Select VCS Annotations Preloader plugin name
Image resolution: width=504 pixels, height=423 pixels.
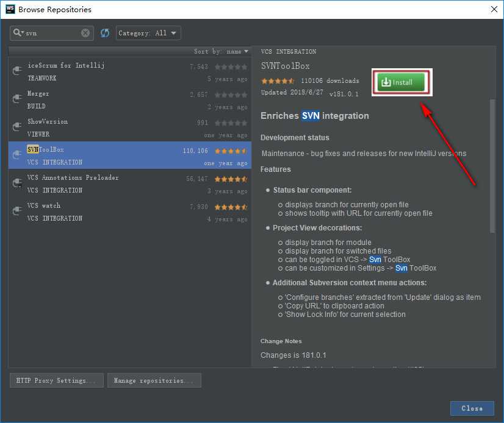[73, 177]
